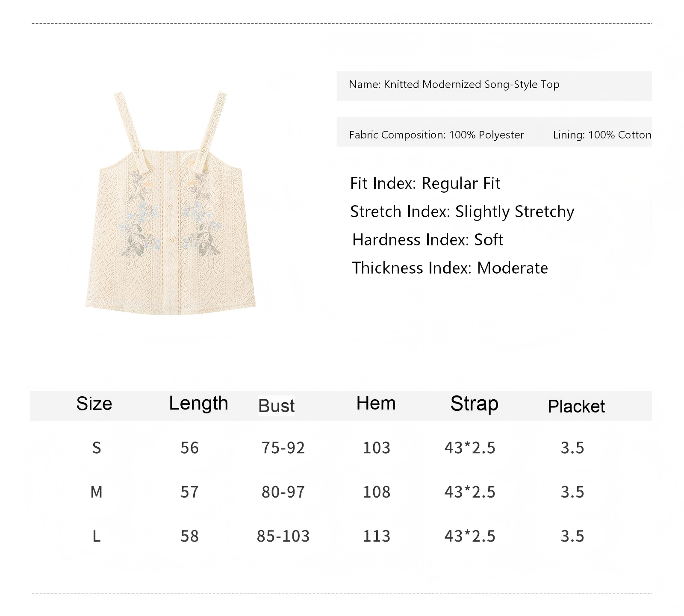Click the Bust column header
The image size is (684, 616).
pos(277,406)
